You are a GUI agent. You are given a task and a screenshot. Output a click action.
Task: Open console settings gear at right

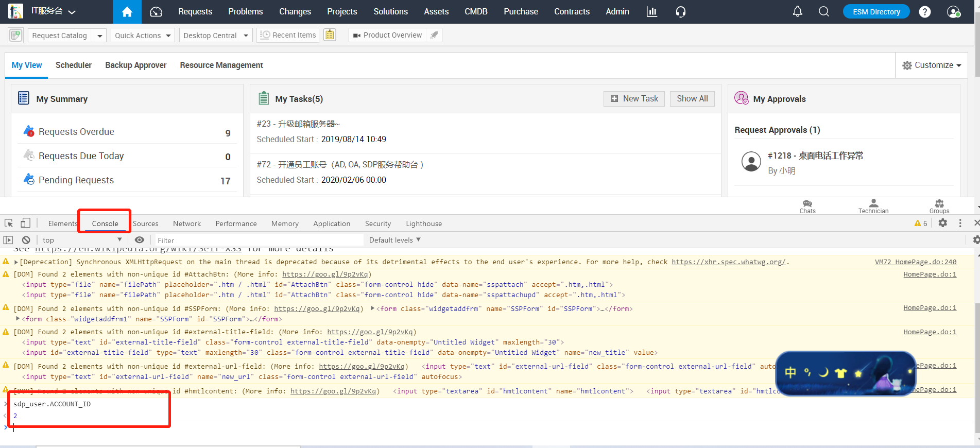tap(976, 240)
